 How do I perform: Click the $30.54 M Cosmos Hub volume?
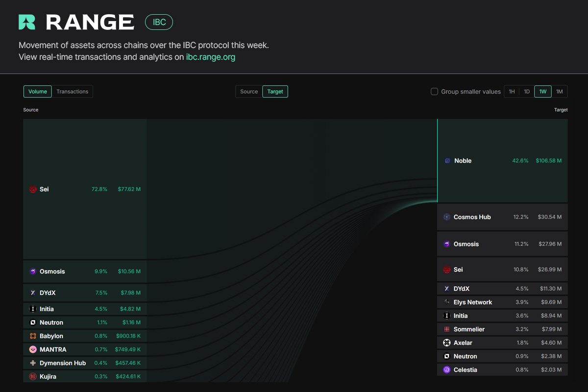(550, 217)
